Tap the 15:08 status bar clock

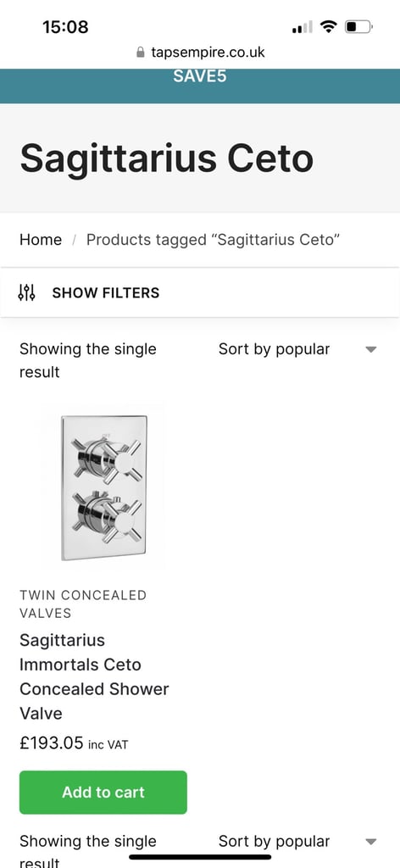(x=65, y=26)
